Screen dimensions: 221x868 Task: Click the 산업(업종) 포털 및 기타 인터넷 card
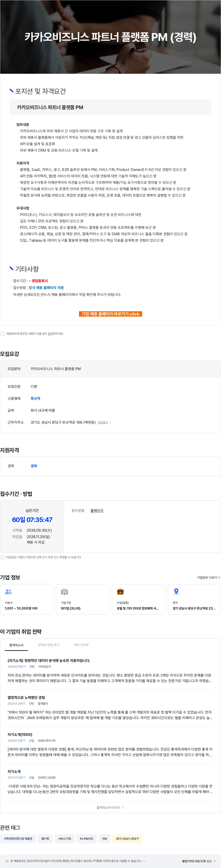(138, 599)
